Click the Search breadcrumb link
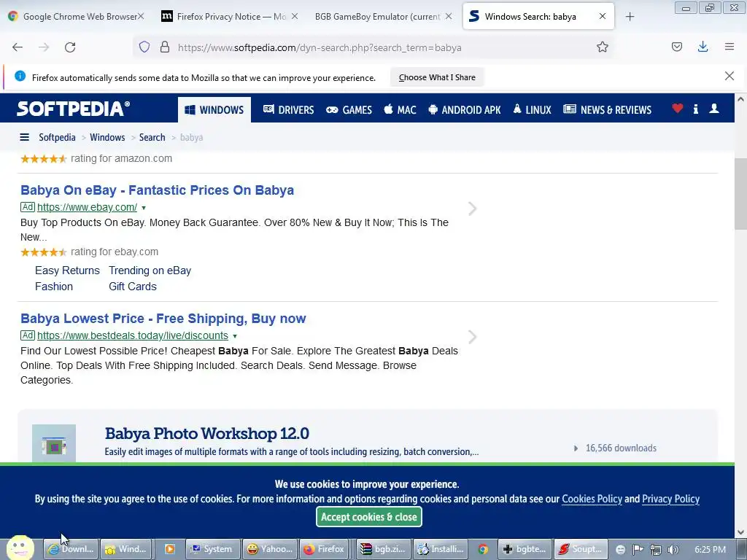Screen dimensions: 747x560 pyautogui.click(x=152, y=137)
